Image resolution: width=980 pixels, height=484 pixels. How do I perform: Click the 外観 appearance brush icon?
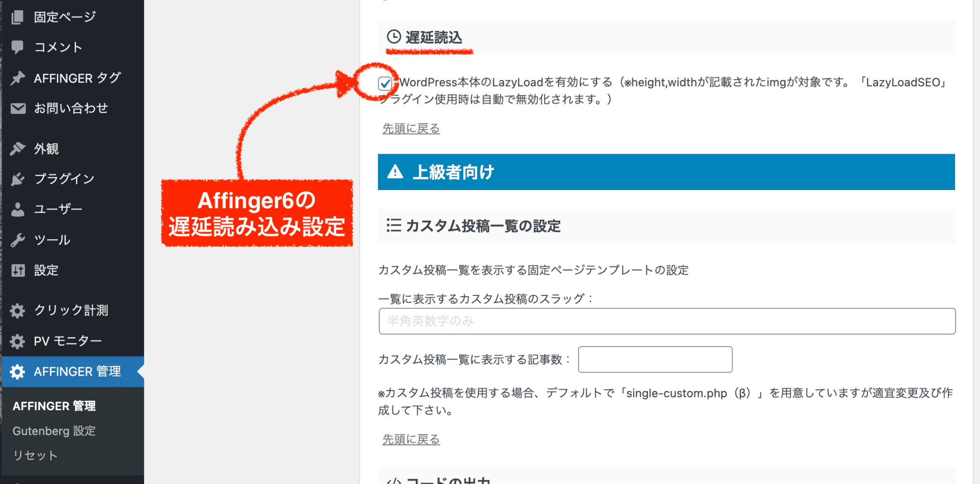tap(17, 148)
